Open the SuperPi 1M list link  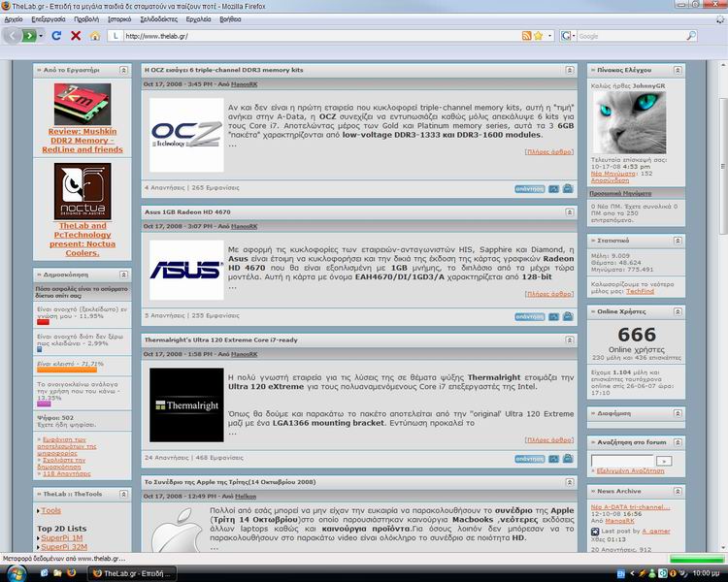(x=62, y=538)
